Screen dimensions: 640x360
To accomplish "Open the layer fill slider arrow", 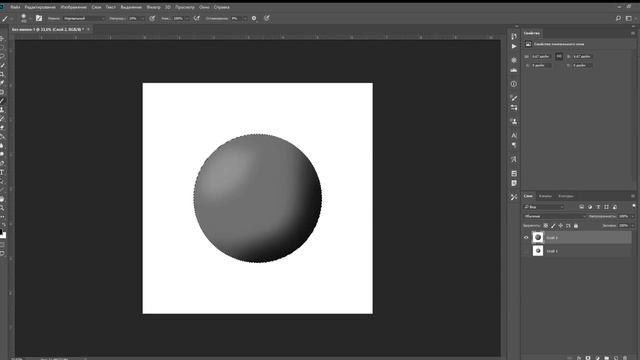I will click(633, 225).
